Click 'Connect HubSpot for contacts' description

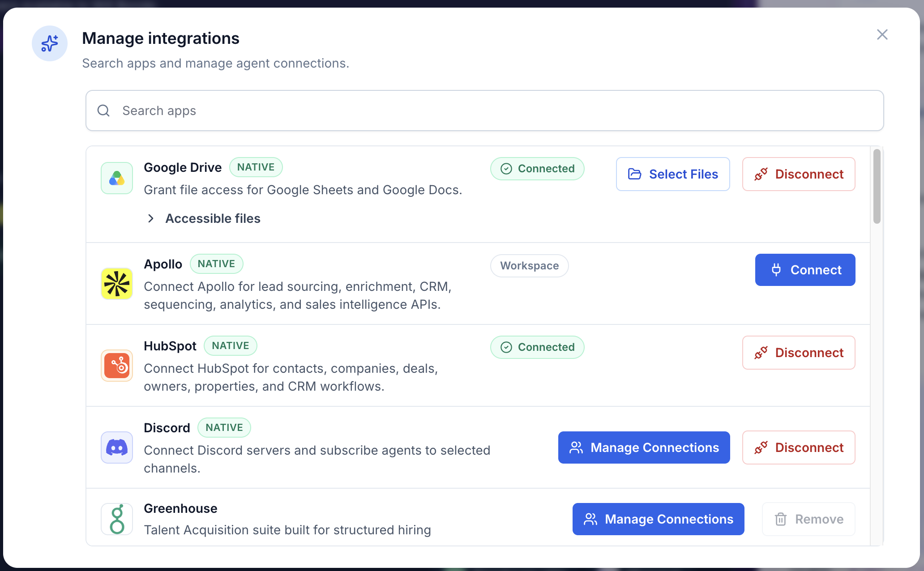coord(291,377)
